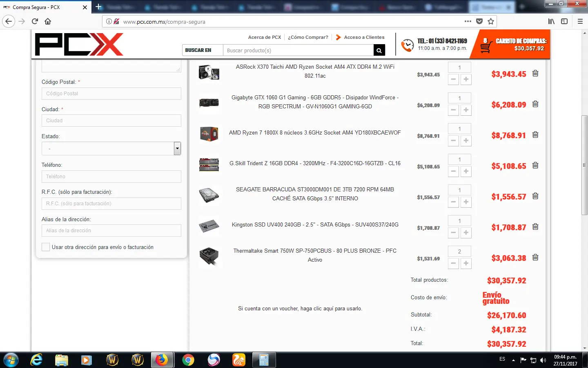Remove the Thermaltake Smart 750W with trash icon
The height and width of the screenshot is (368, 588).
535,258
